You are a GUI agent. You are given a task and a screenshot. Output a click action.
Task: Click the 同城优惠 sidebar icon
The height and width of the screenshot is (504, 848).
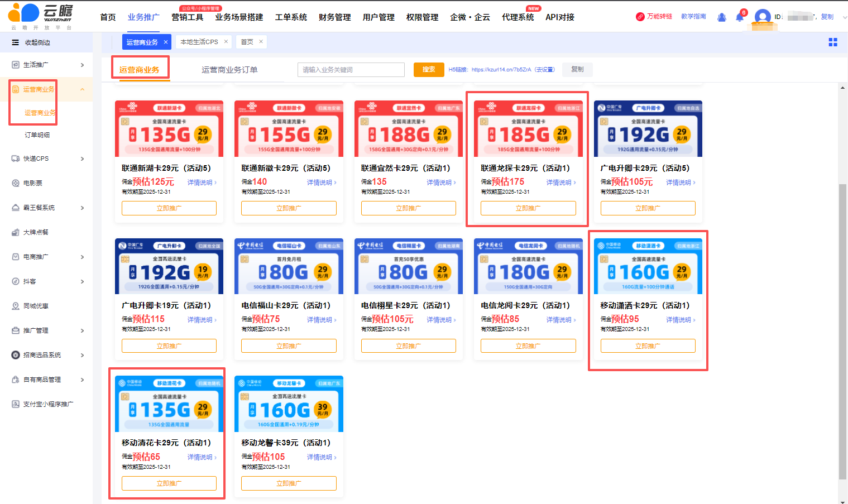tap(16, 306)
